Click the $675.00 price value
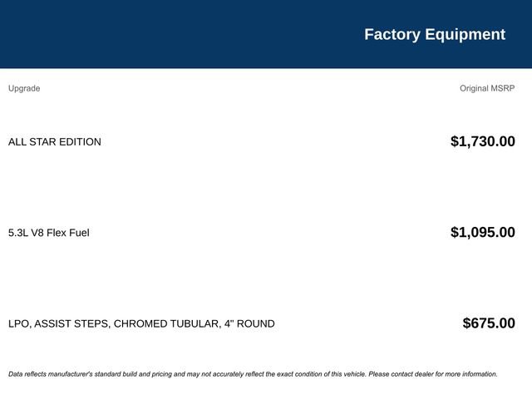The width and height of the screenshot is (532, 399). tap(489, 323)
